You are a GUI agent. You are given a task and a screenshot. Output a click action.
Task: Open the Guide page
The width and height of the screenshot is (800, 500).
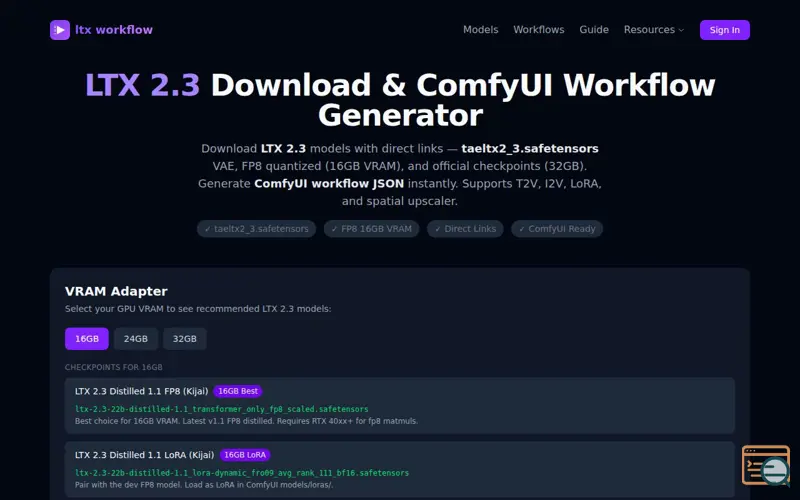[593, 30]
